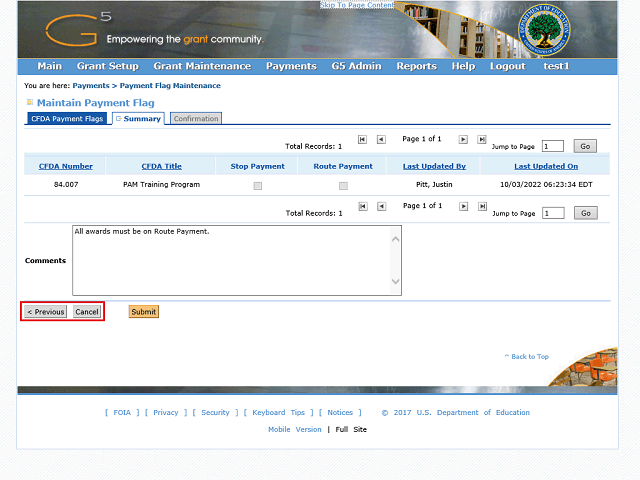
Task: Click bottom Go button
Action: (x=586, y=213)
